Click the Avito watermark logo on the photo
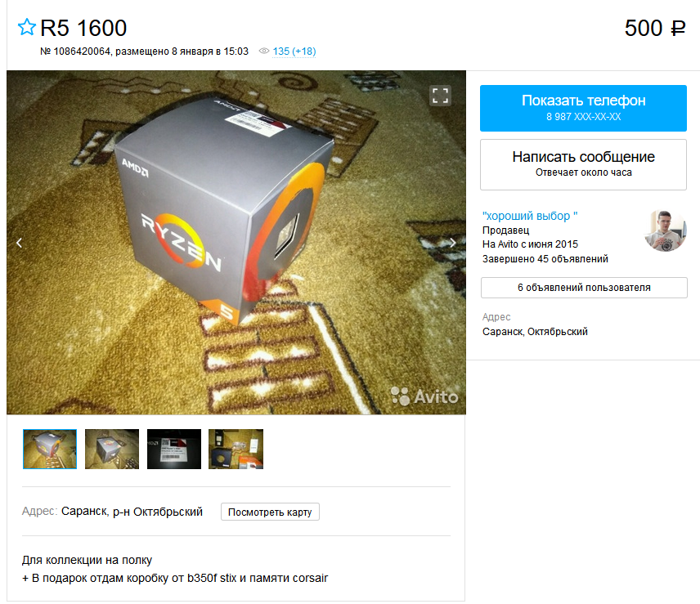700x604 pixels. coord(424,396)
